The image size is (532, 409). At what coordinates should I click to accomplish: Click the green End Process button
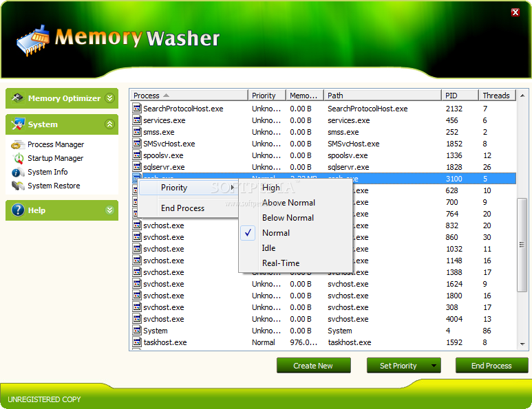[491, 366]
